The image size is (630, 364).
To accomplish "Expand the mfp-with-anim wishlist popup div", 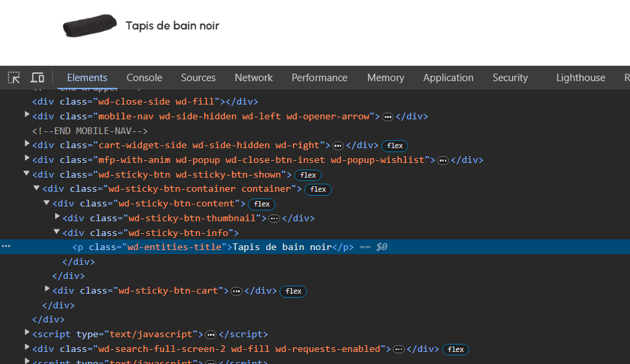I will point(27,158).
